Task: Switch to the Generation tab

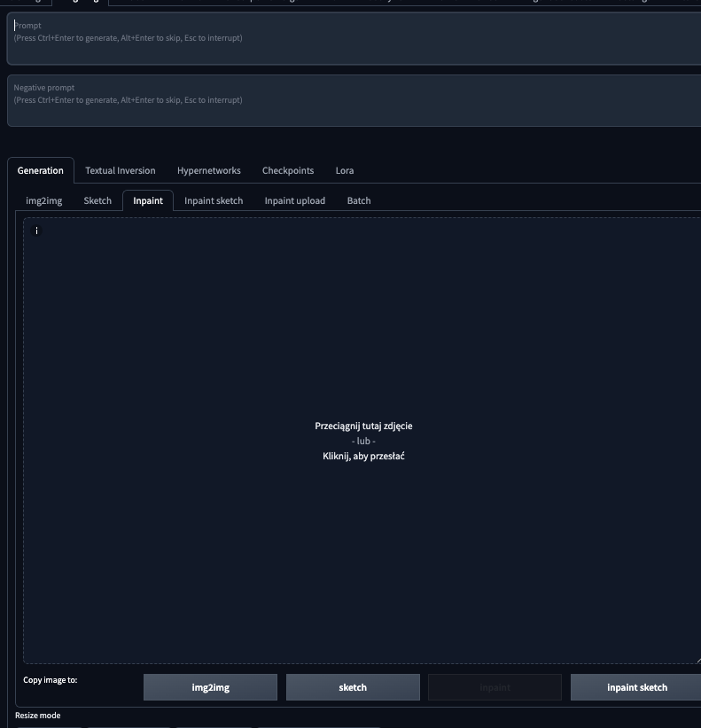Action: pos(41,170)
